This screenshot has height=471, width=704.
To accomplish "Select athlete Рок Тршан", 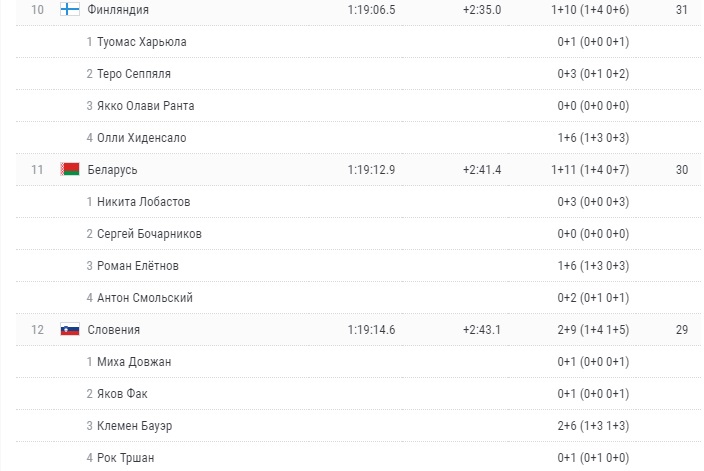I will (125, 458).
